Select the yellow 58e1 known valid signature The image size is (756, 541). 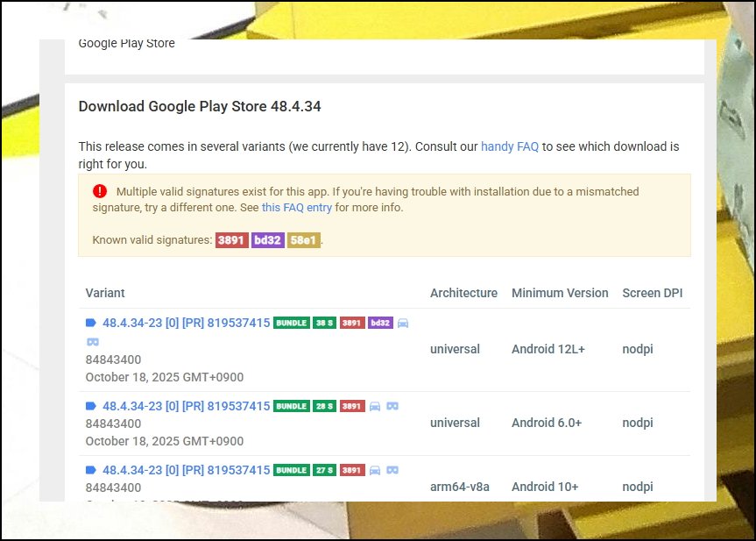coord(304,240)
